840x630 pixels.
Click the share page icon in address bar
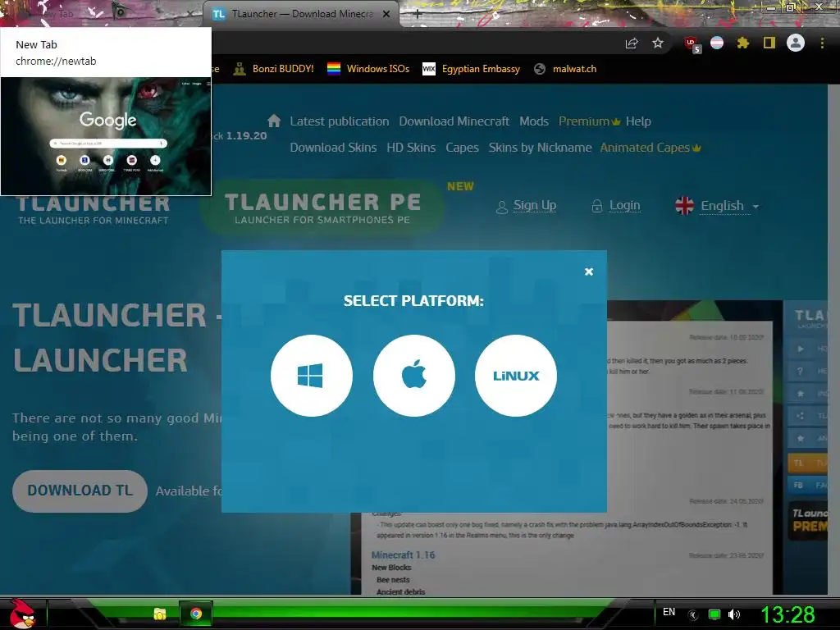coord(632,43)
